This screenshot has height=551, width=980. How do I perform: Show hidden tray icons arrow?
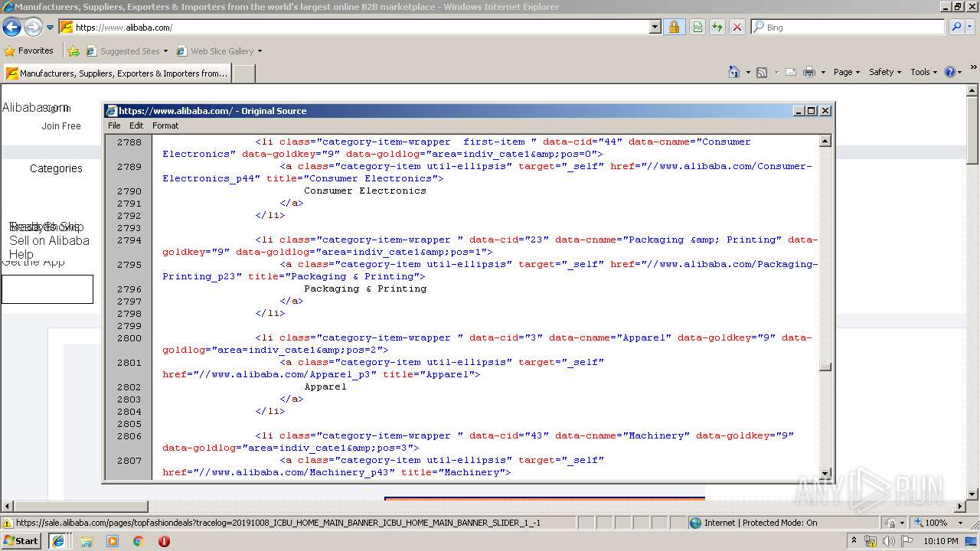[x=854, y=540]
